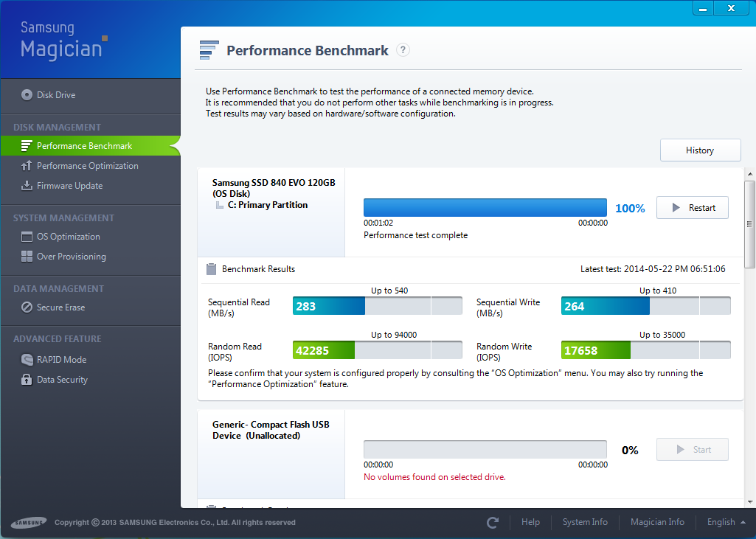This screenshot has height=539, width=756.
Task: Click the Performance Benchmark sidebar icon
Action: point(27,145)
